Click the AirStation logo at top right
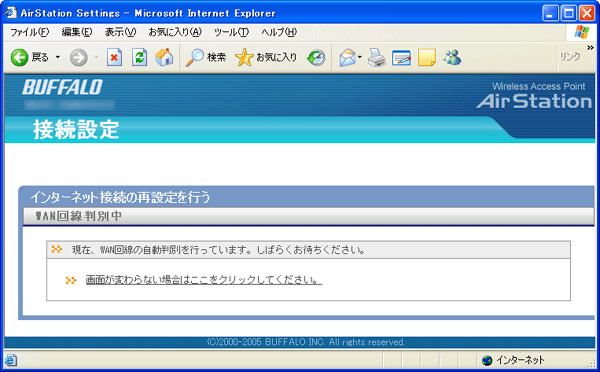The width and height of the screenshot is (600, 372). pyautogui.click(x=534, y=101)
